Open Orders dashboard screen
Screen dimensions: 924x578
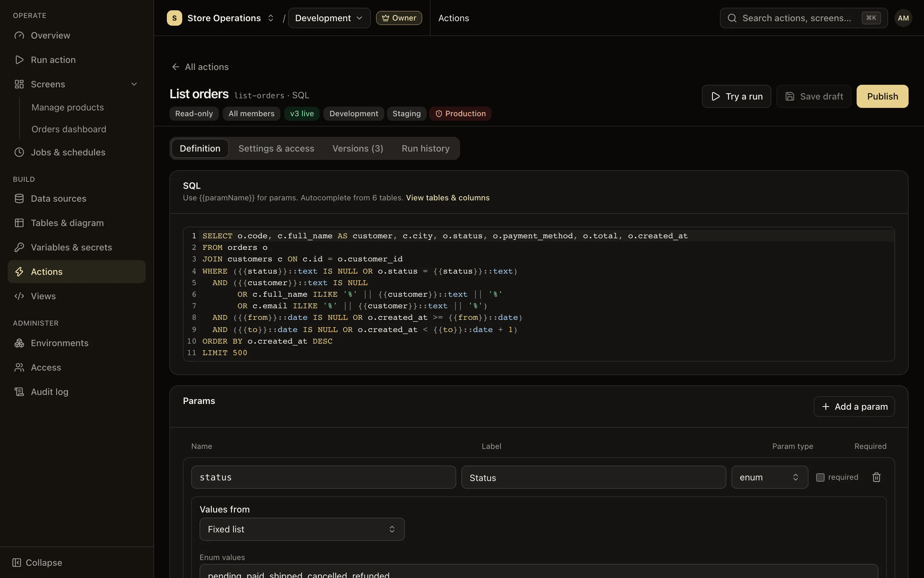[69, 129]
